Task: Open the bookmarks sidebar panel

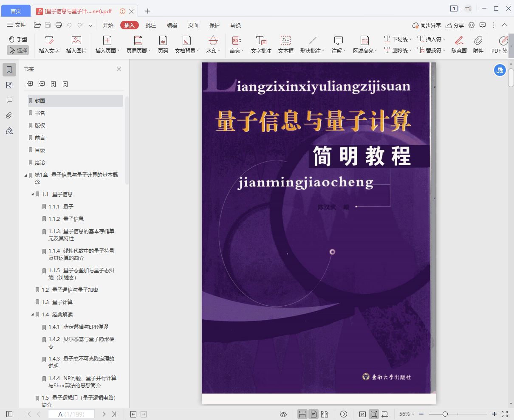Action: pyautogui.click(x=9, y=70)
